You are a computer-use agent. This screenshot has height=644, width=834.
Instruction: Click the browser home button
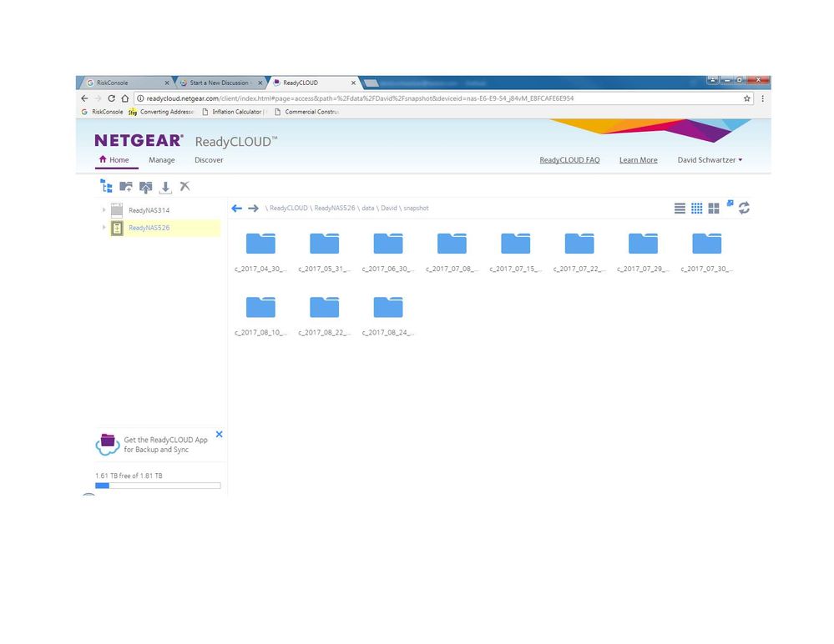125,98
